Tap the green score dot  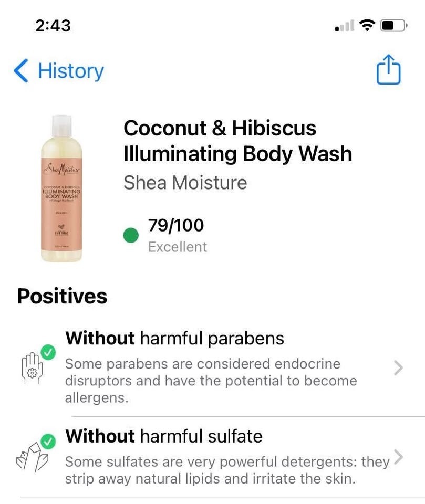click(x=131, y=236)
